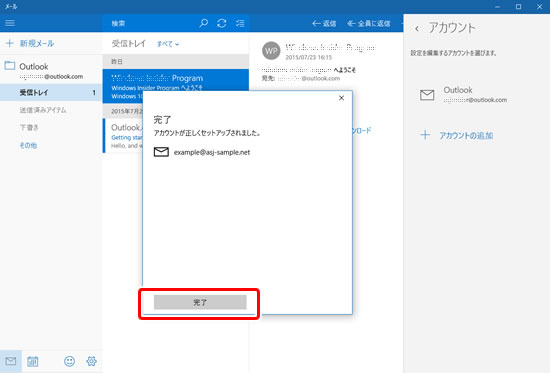Expand the すべて filter dropdown
Viewport: 550px width, 373px height.
[x=168, y=44]
